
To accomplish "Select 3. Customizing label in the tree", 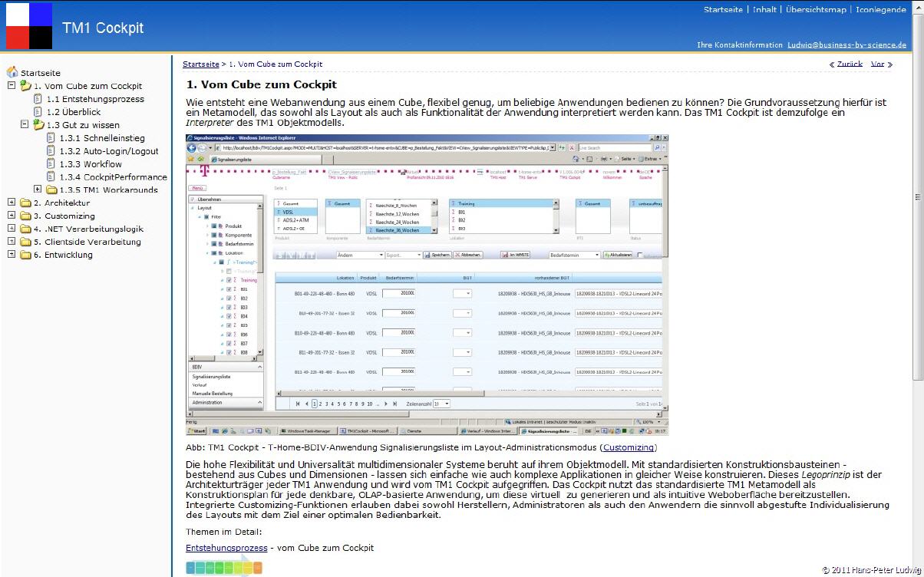I will point(64,216).
